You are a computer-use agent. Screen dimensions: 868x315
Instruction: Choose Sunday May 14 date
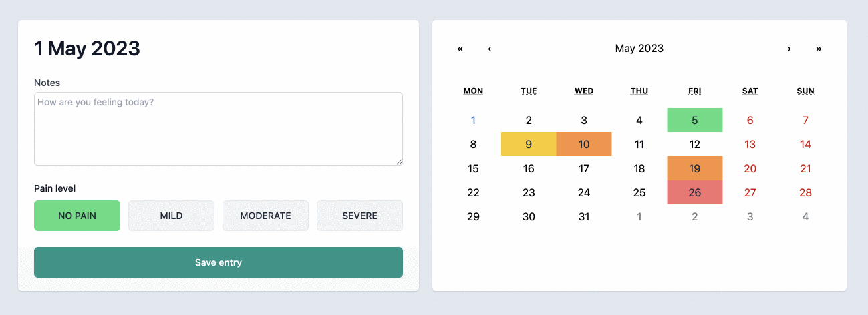click(x=805, y=144)
